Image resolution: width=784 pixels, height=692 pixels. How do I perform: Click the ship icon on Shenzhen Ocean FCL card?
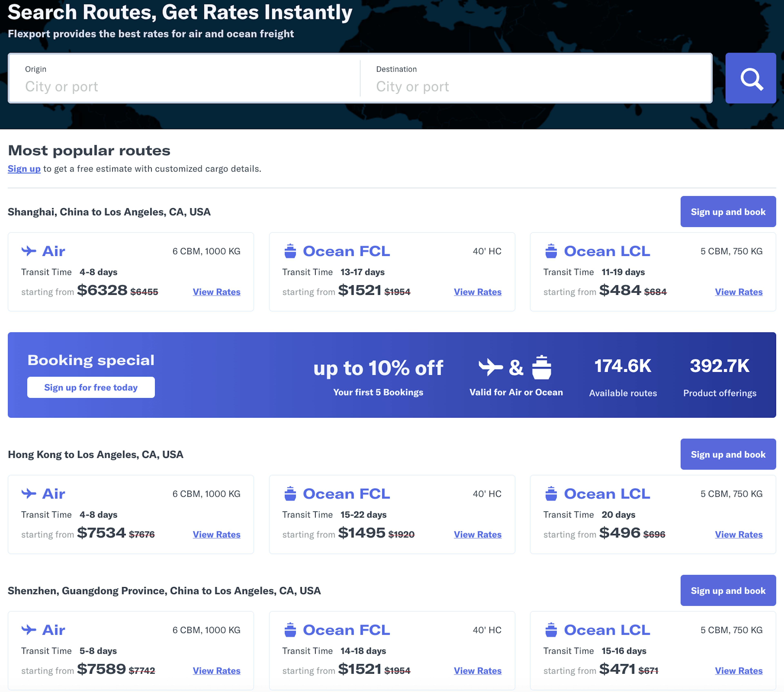[x=290, y=630]
